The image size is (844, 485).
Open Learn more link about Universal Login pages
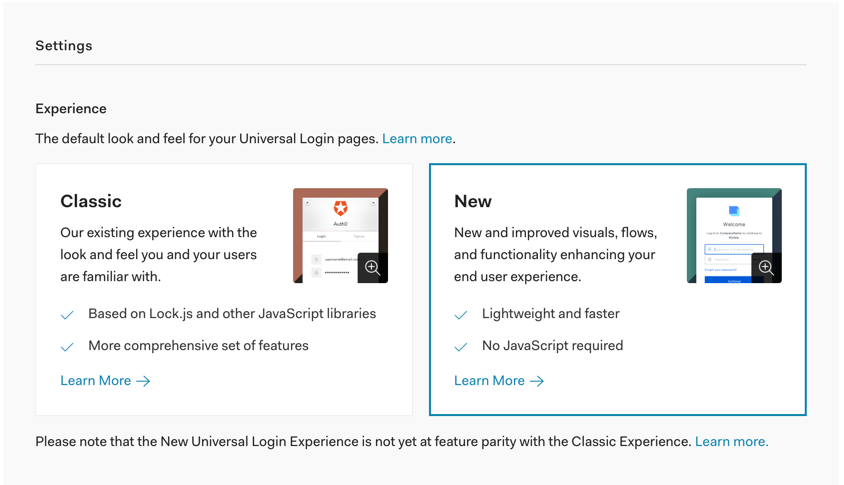tap(417, 139)
